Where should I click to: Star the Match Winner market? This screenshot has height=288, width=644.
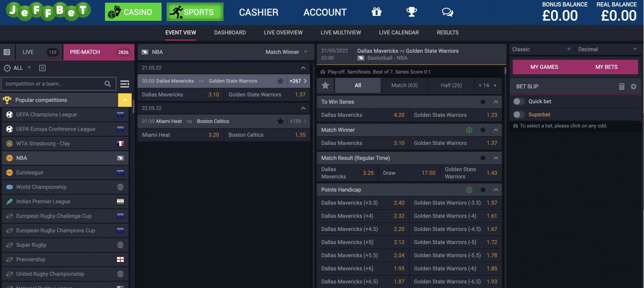[483, 130]
